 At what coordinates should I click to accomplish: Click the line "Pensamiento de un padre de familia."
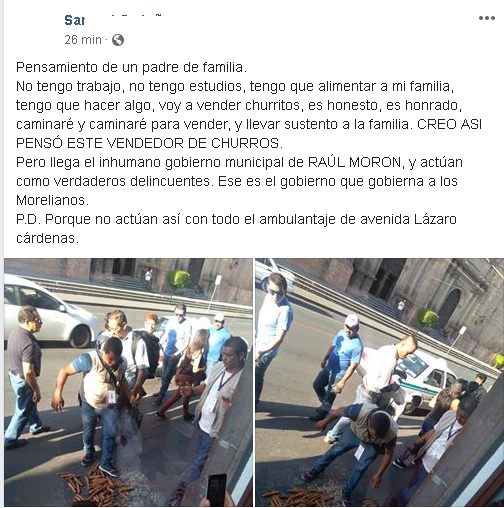(x=131, y=67)
